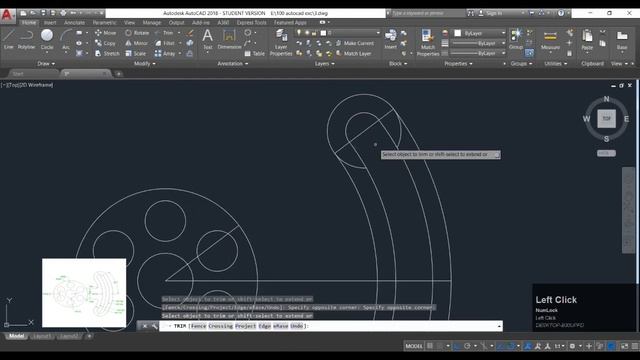
Task: Toggle the MODEL space button
Action: (x=414, y=346)
